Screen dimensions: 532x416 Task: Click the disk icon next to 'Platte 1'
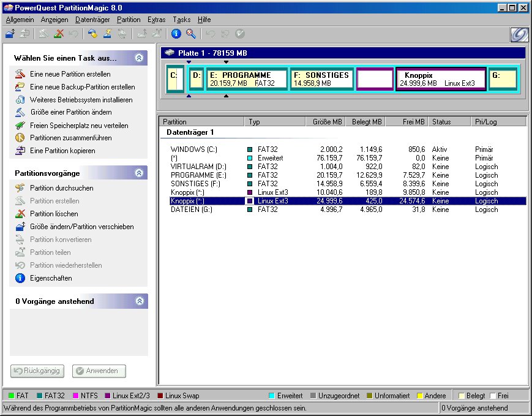coord(170,53)
